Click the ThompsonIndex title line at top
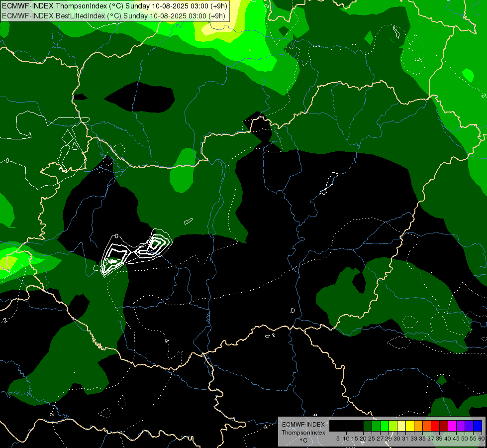The height and width of the screenshot is (448, 487). (x=114, y=6)
